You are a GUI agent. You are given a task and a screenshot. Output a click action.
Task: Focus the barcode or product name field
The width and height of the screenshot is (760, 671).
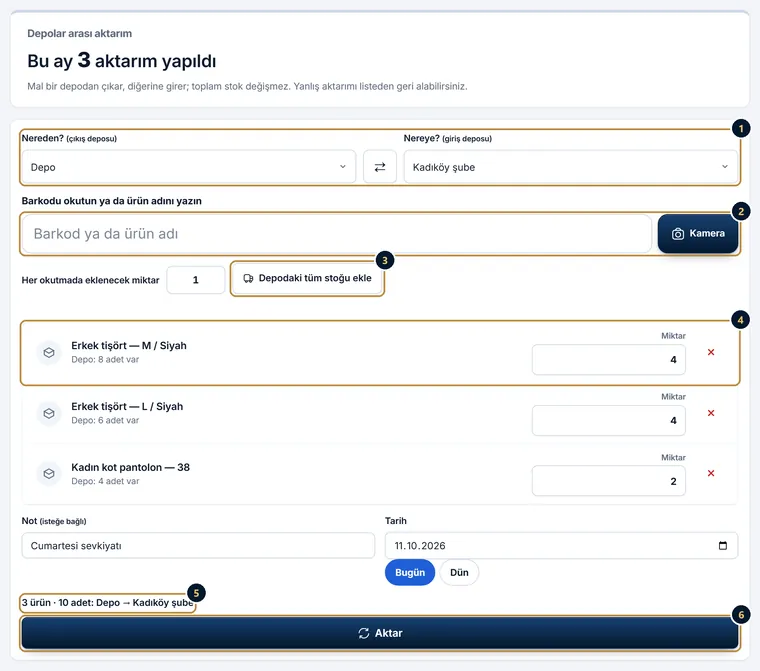(x=337, y=234)
